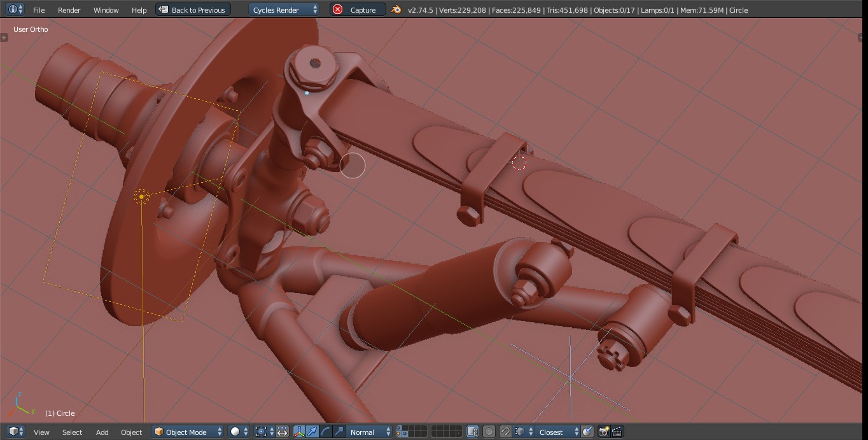Toggle the snap magnet button

pos(505,432)
